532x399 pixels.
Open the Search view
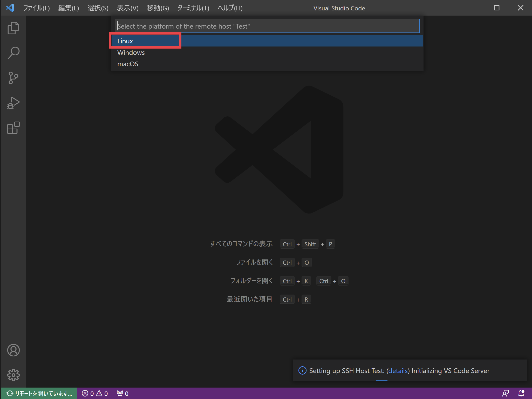(13, 52)
